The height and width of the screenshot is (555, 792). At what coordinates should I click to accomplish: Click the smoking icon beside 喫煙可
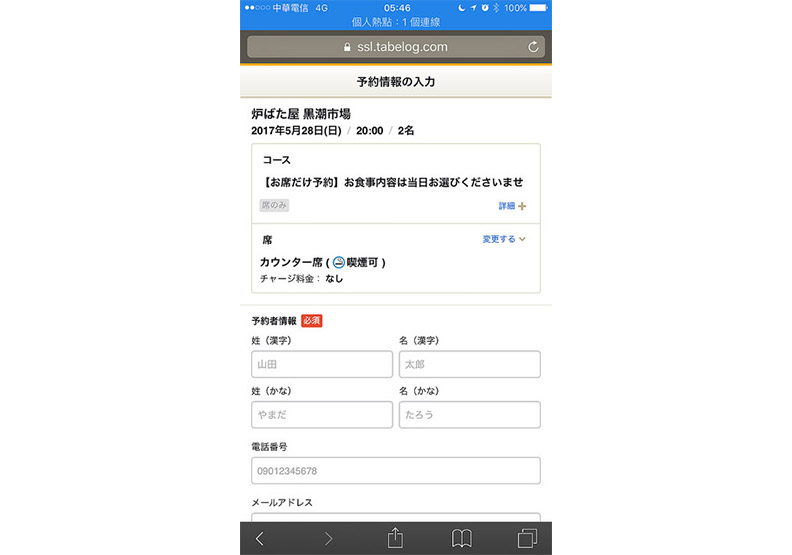point(338,262)
